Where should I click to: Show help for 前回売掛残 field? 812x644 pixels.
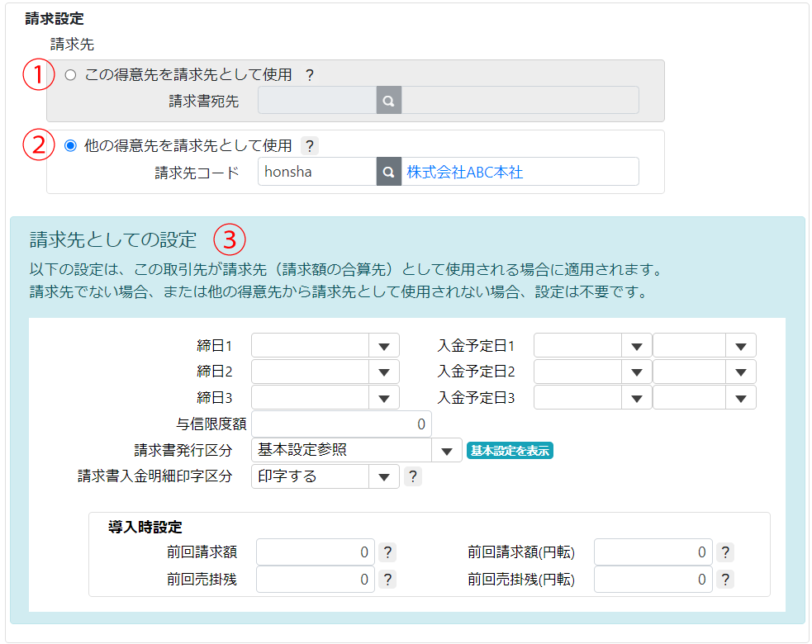[x=387, y=580]
